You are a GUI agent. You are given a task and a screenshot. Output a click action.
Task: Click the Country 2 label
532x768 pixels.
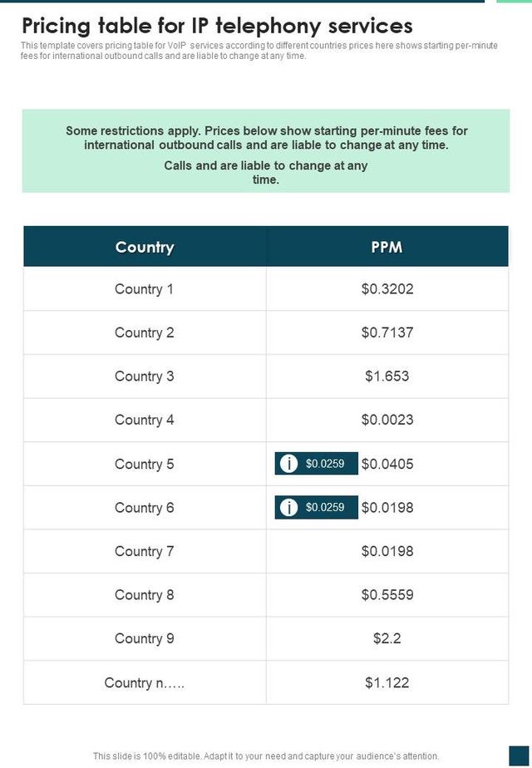coord(145,332)
